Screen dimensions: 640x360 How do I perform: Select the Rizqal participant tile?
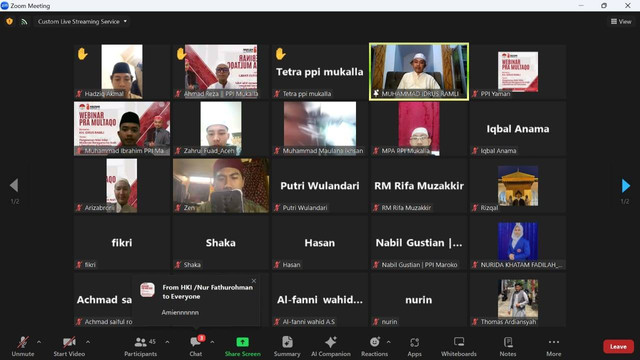pos(518,186)
